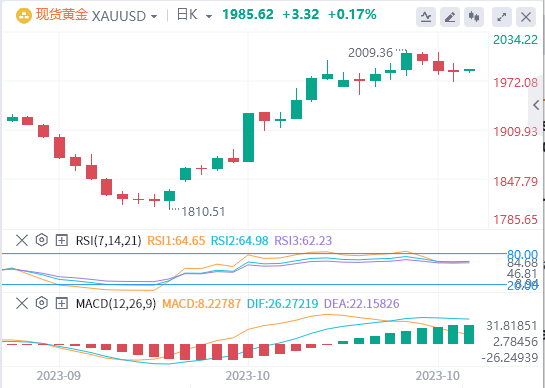
Task: Expand the right side panel arrow
Action: pyautogui.click(x=536, y=105)
